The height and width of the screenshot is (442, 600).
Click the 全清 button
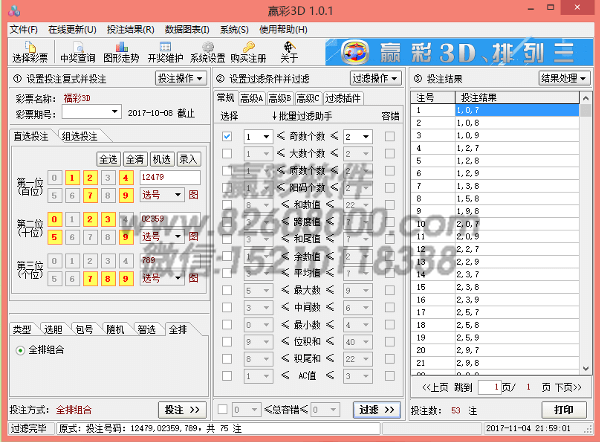tap(135, 159)
